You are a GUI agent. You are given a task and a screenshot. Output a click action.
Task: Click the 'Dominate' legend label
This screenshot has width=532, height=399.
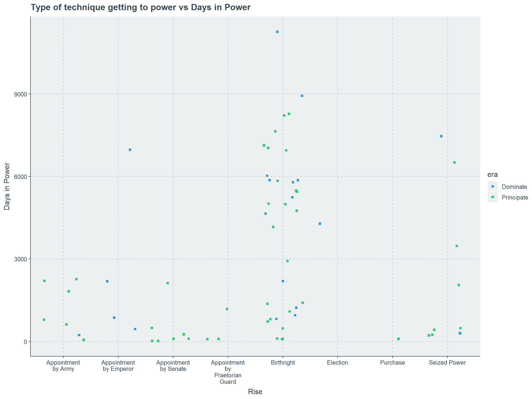point(514,187)
